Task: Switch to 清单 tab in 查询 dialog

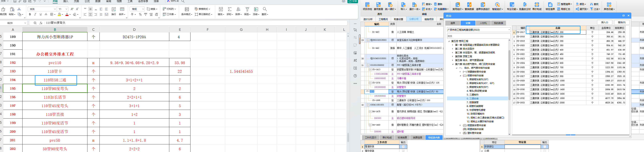Action: tap(453, 23)
